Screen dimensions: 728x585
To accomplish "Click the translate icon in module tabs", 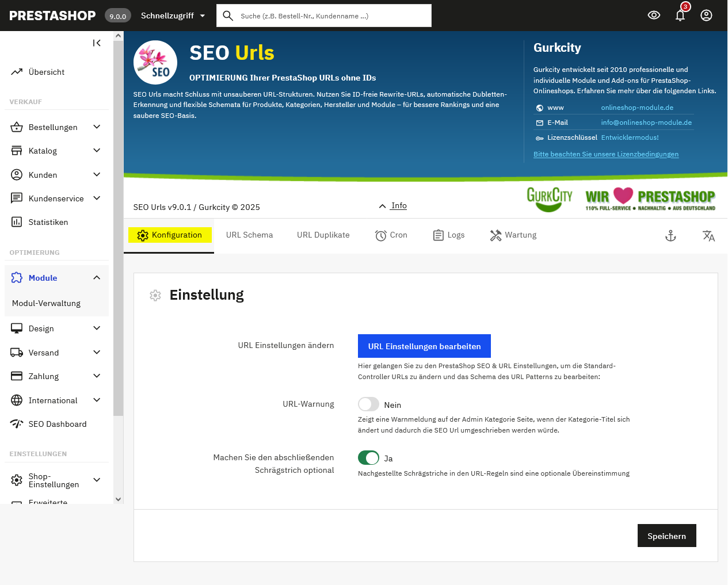I will pos(708,236).
